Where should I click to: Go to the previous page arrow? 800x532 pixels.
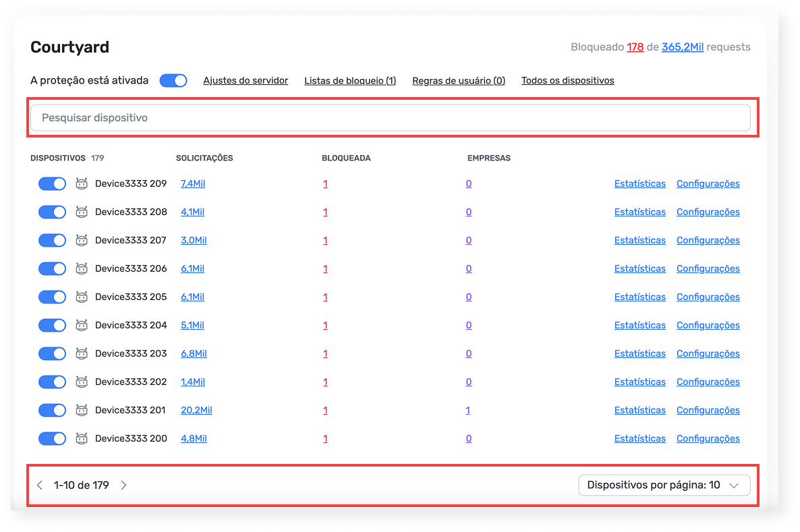(40, 485)
